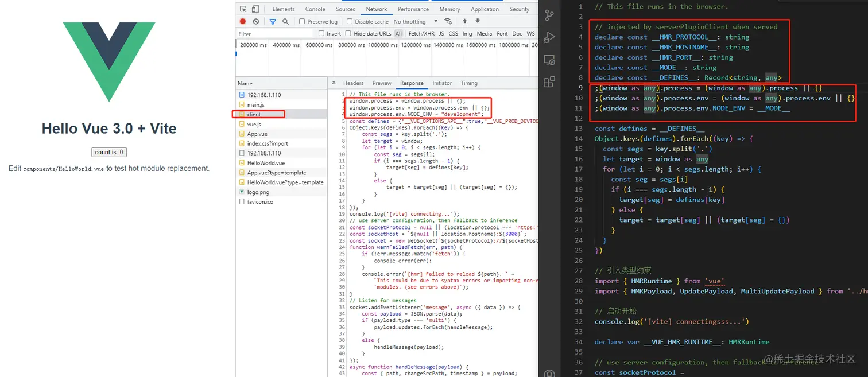
Task: Check the Disable cache option
Action: (350, 22)
